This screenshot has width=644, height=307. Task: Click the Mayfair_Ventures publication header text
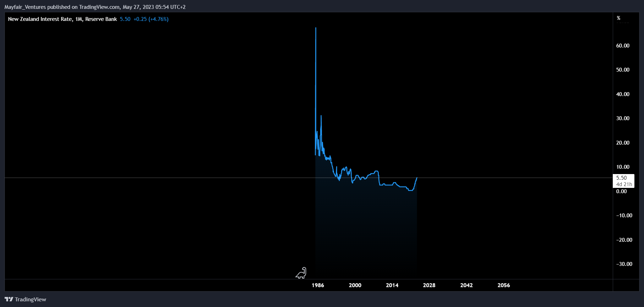[95, 7]
